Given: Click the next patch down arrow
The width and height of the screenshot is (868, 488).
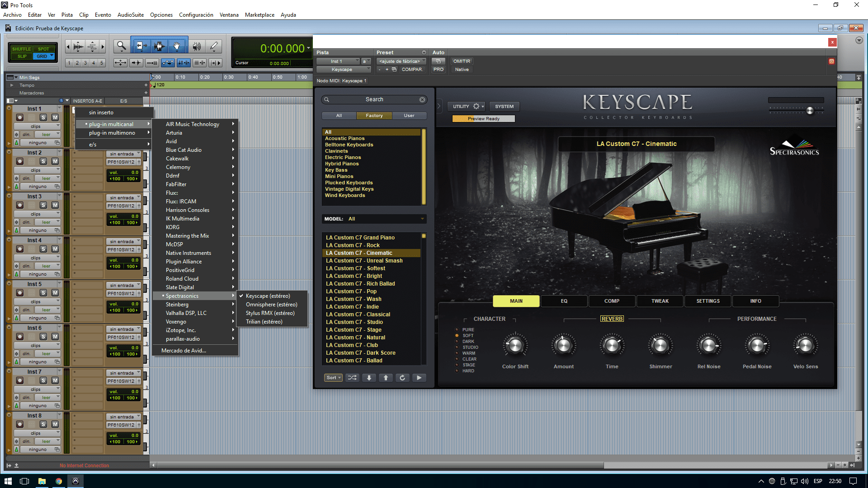Looking at the screenshot, I should click(369, 378).
